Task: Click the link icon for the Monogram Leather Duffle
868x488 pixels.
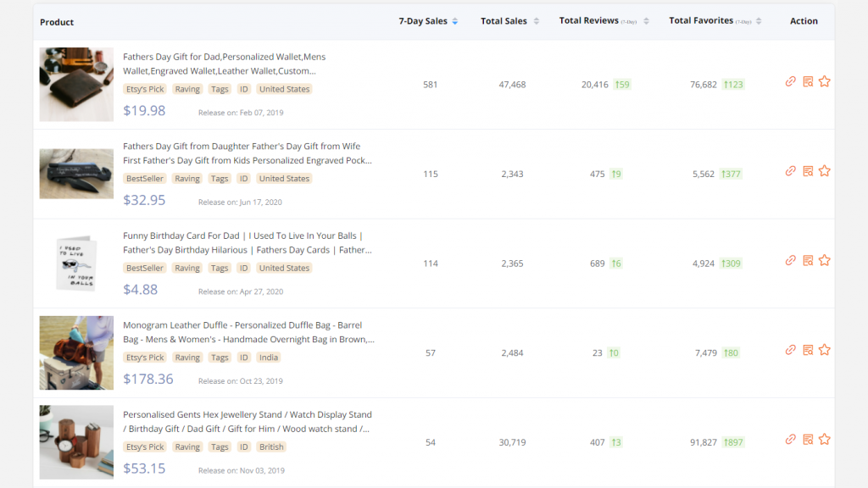Action: [790, 350]
